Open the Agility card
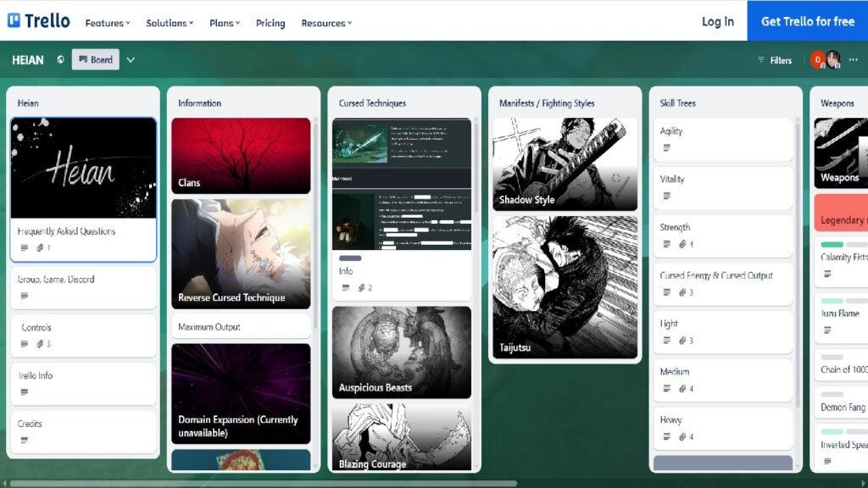Viewport: 868px width, 488px height. click(x=723, y=139)
